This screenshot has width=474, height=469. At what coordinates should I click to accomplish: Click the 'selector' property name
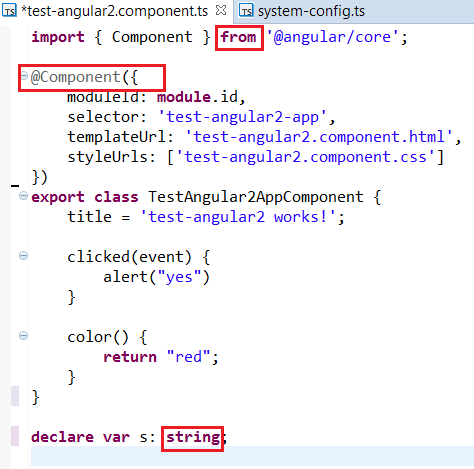(103, 117)
